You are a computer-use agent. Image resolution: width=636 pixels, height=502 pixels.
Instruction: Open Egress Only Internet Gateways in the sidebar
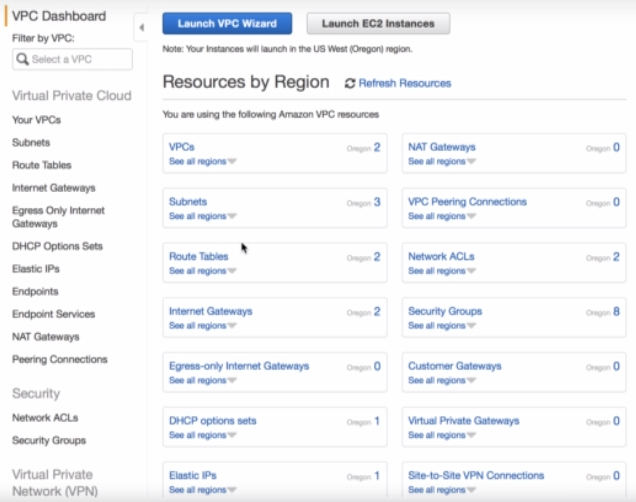(58, 217)
